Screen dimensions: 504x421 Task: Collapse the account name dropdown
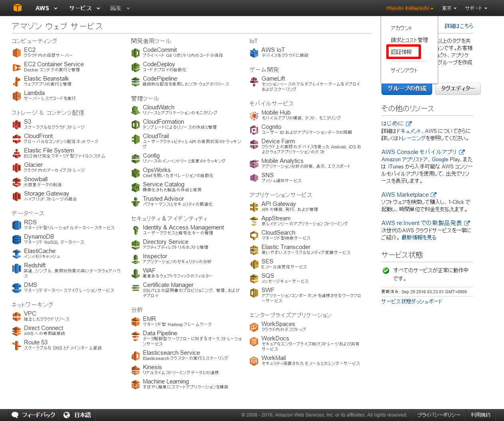tap(409, 8)
